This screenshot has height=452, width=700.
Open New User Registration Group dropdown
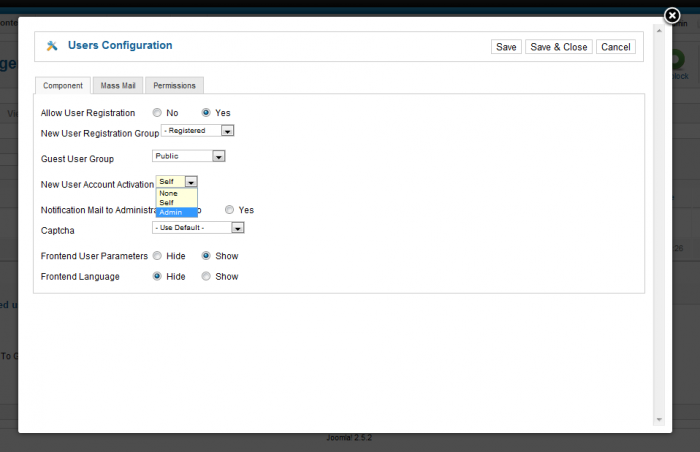(198, 130)
